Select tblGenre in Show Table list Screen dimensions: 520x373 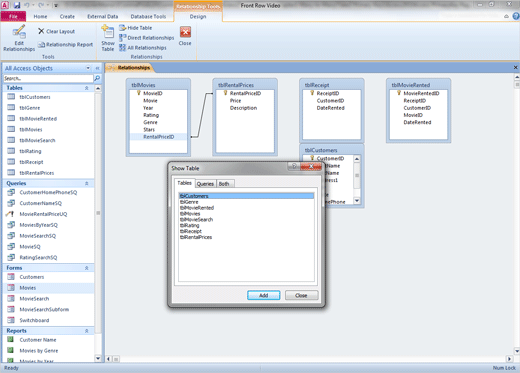tap(189, 202)
